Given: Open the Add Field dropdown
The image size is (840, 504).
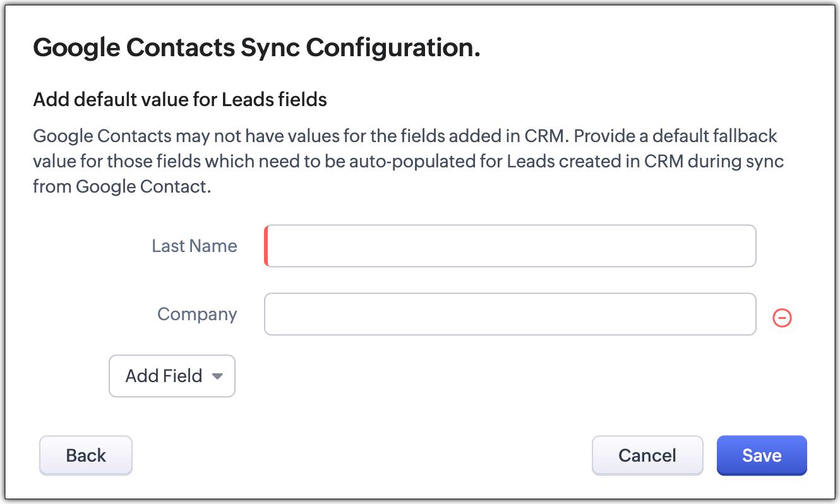Looking at the screenshot, I should (172, 376).
